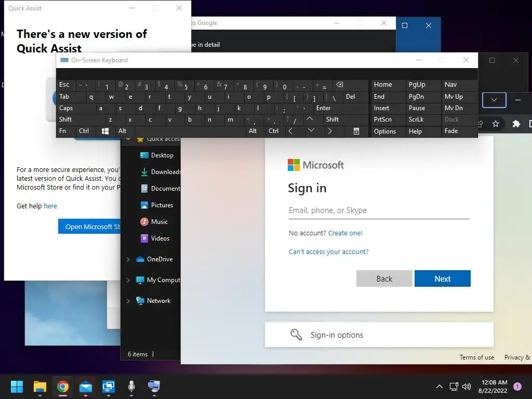Open Google Chrome from the taskbar

pos(63,387)
